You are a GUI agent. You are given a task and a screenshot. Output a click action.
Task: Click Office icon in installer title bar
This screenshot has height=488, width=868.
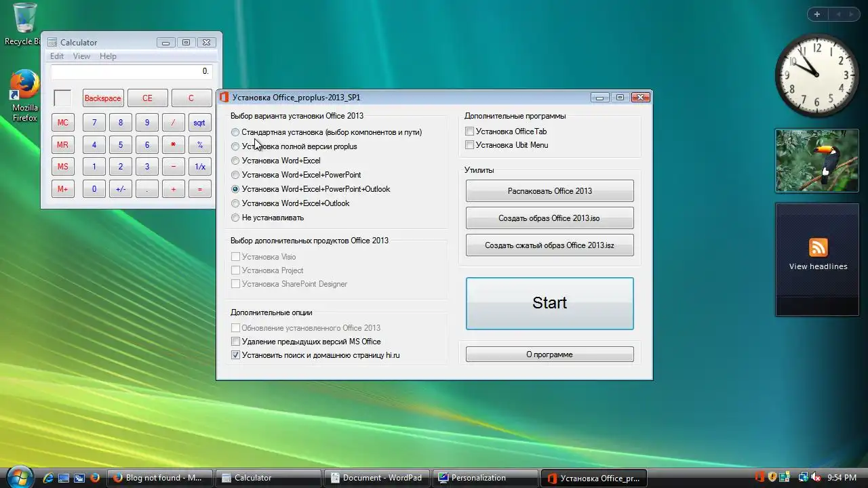pos(224,98)
